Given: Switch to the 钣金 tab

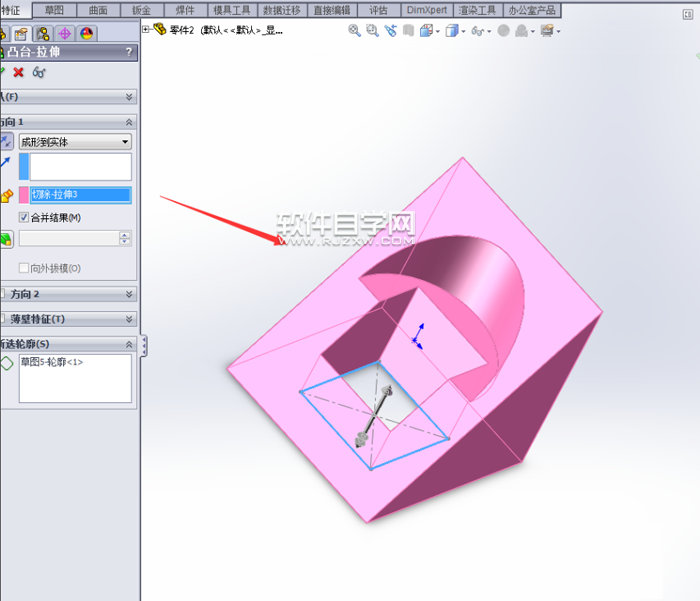Looking at the screenshot, I should coord(142,10).
